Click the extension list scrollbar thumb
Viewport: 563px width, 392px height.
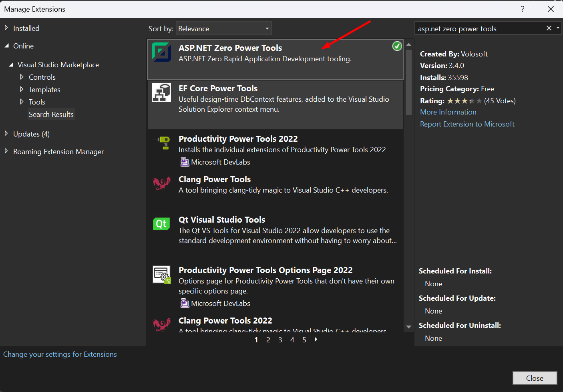[x=408, y=82]
